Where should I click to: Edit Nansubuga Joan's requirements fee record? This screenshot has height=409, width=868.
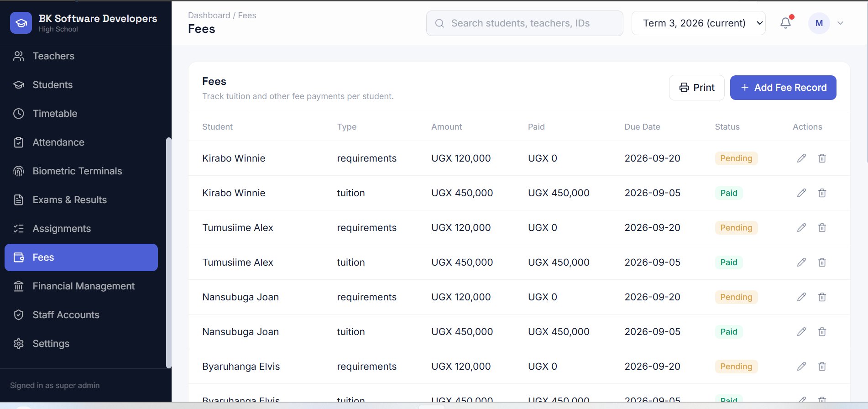click(x=801, y=297)
